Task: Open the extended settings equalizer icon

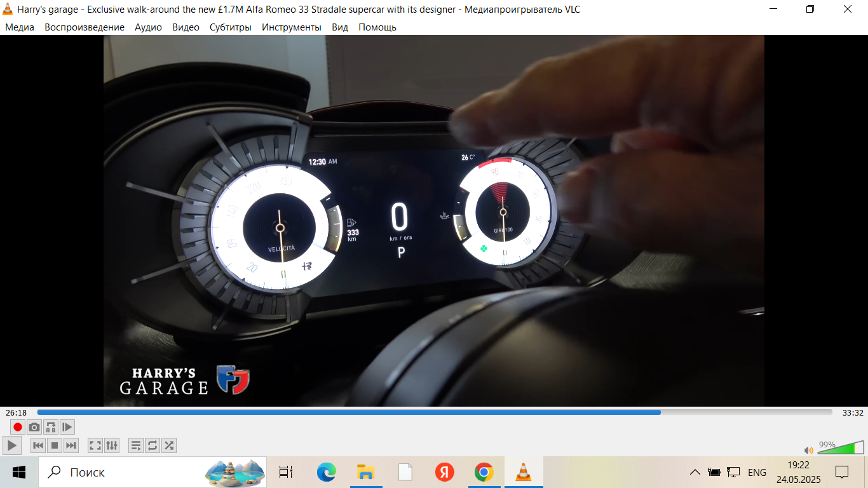Action: (112, 445)
